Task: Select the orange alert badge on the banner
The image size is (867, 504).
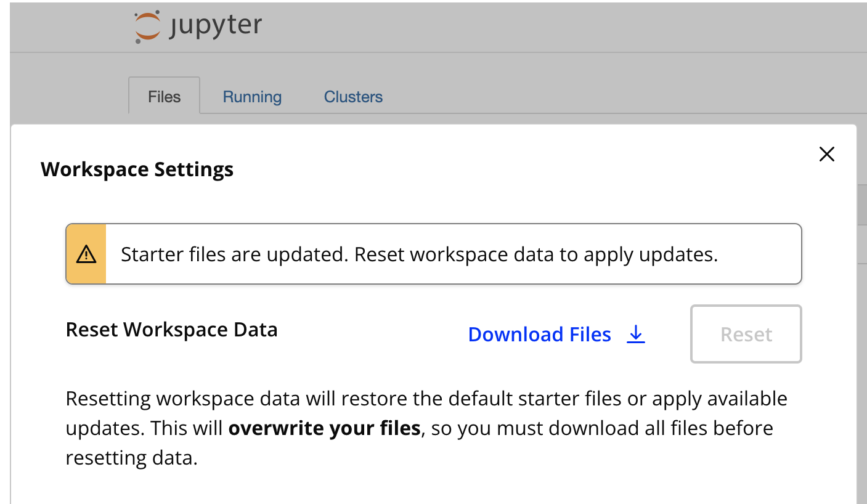Action: tap(86, 253)
